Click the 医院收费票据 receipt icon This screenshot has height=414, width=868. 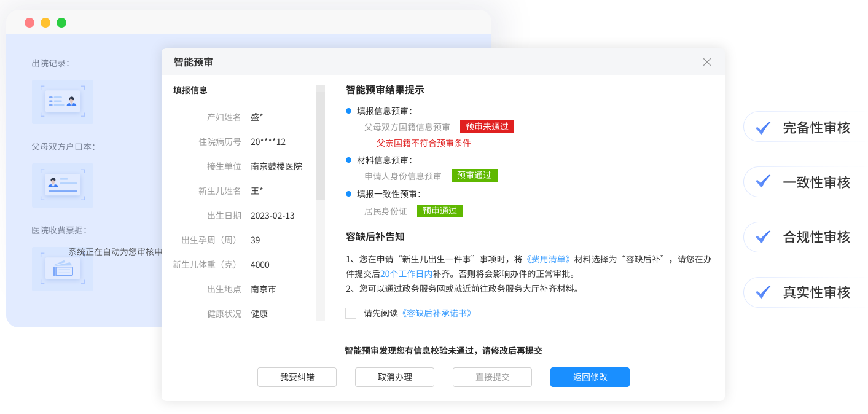(x=63, y=269)
